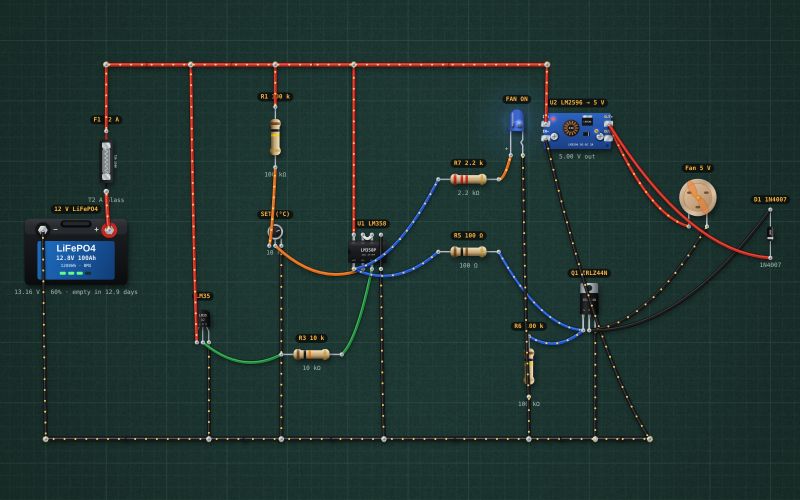Viewport: 800px width, 500px height.
Task: Click the '5.00 V out' readout
Action: 577,157
